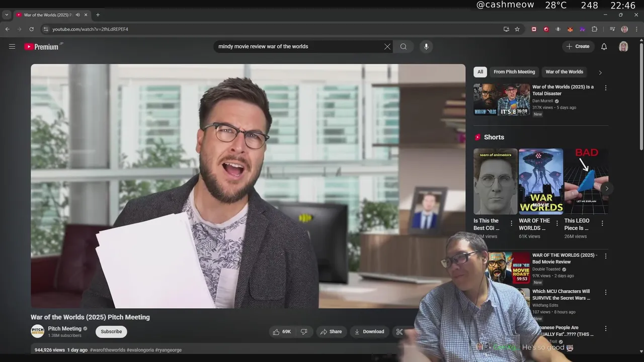Viewport: 644px width, 362px height.
Task: Click the #ryangeorge hashtag
Action: tap(169, 350)
